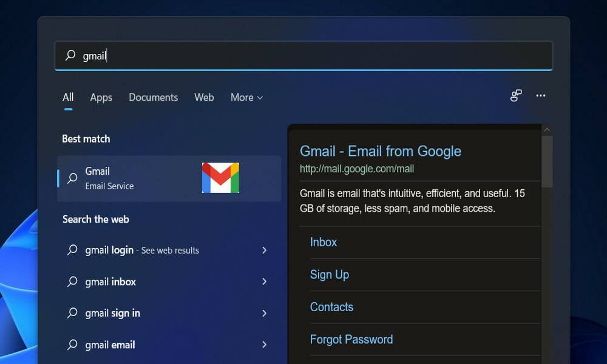Click the preview pane scrollbar thumb
This screenshot has height=364, width=607.
(547, 161)
